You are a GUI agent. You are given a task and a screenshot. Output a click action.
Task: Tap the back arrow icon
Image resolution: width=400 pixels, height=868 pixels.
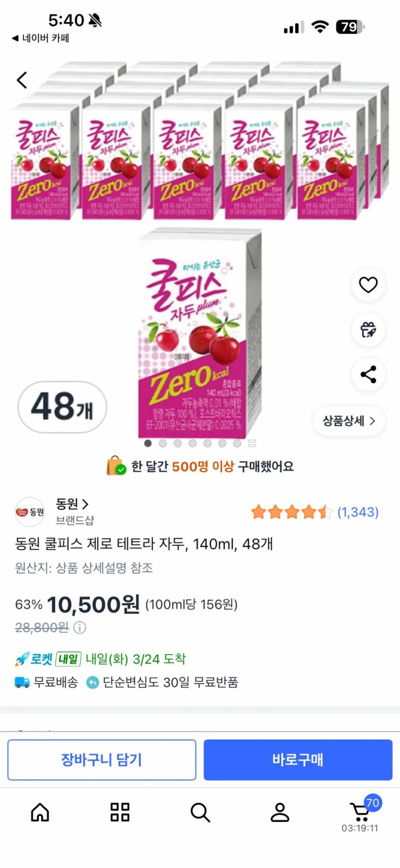point(21,80)
